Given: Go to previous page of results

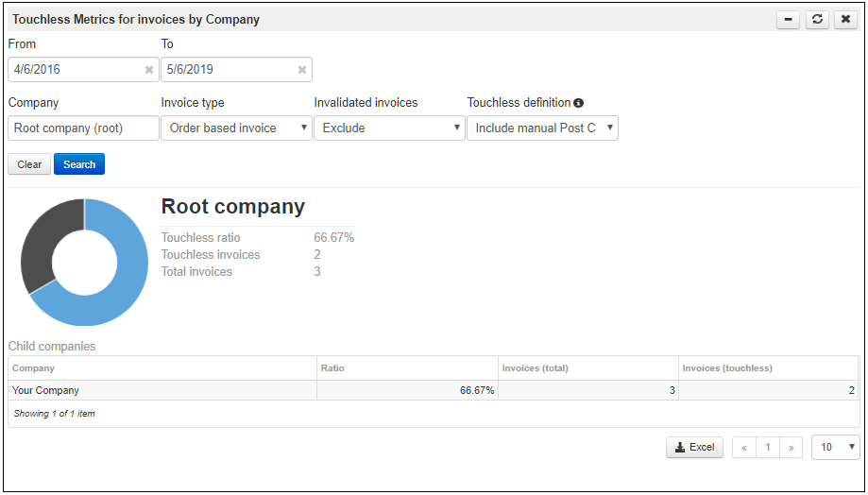Looking at the screenshot, I should [744, 448].
